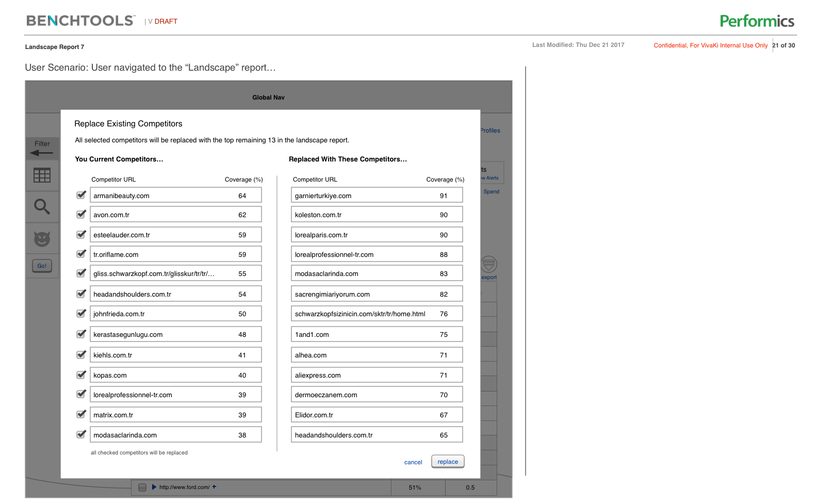Click the cancel link
This screenshot has height=504, width=817.
[413, 462]
